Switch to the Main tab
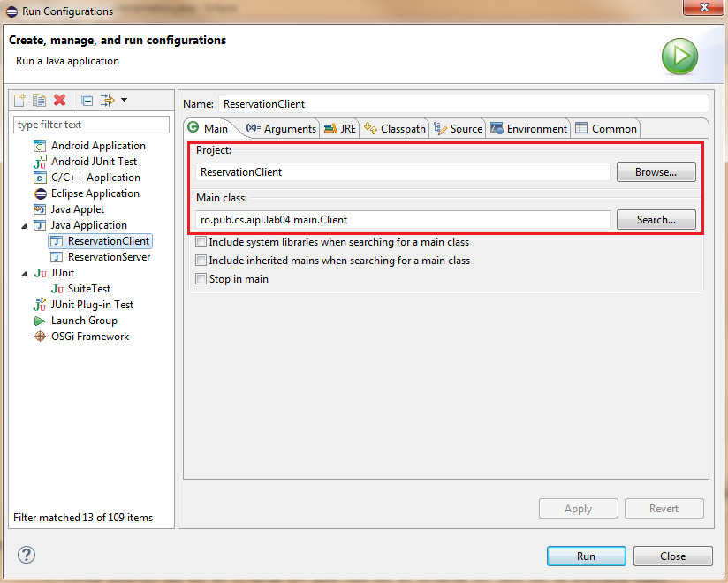The image size is (728, 583). (x=209, y=129)
